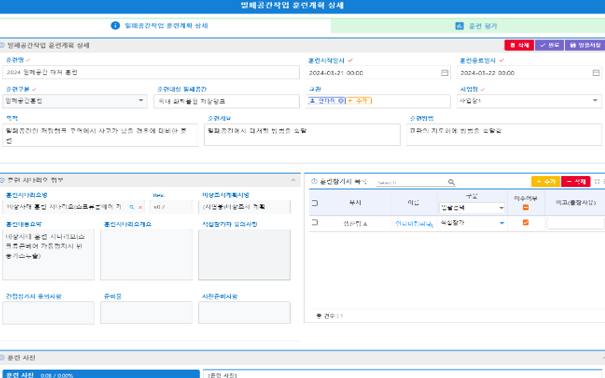
Task: Click fullscreen icon in attendee list header
Action: [x=597, y=181]
